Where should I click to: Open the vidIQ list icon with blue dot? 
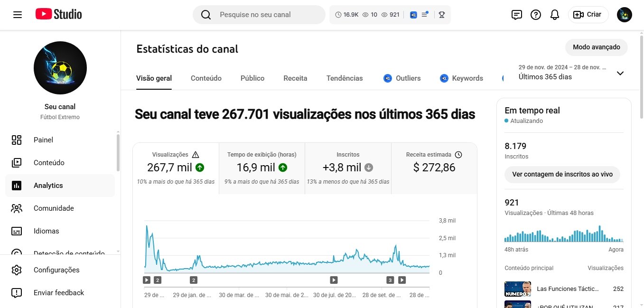coord(425,15)
